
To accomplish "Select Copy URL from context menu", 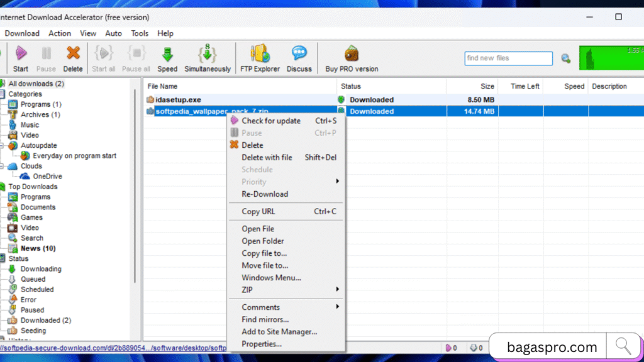I will (265, 211).
